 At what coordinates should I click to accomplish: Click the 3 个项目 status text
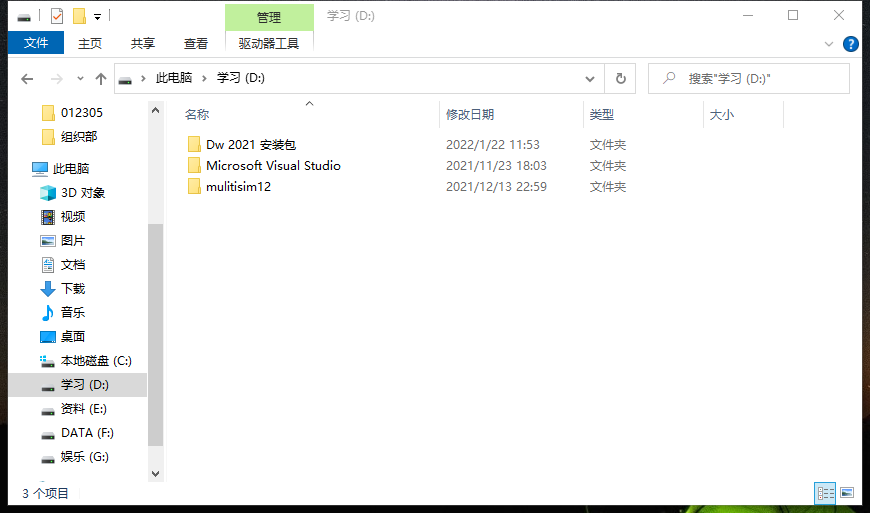coord(45,493)
